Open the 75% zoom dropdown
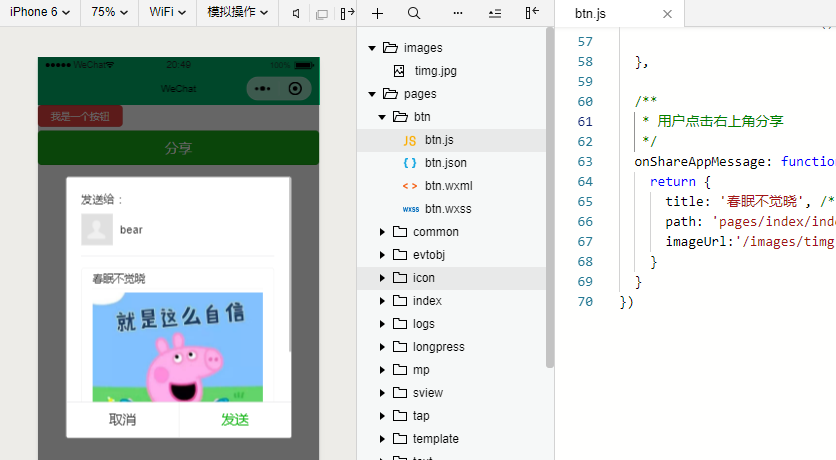836x460 pixels. click(109, 12)
